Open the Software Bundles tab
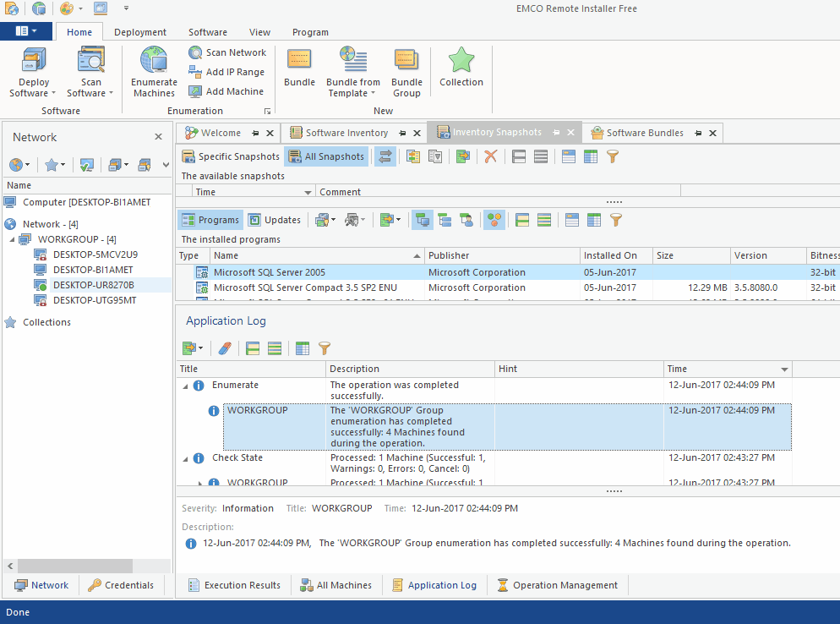The image size is (840, 624). 645,133
